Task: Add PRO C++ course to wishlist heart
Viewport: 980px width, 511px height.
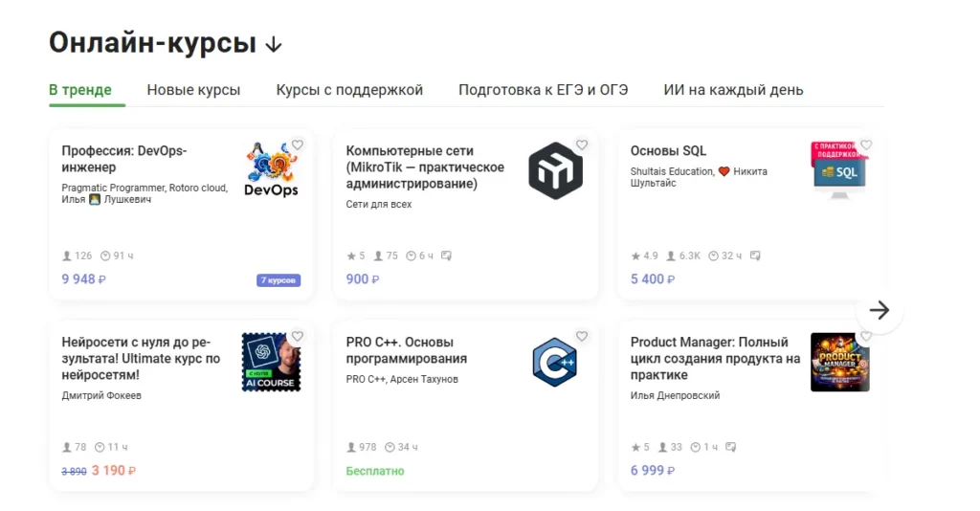Action: pyautogui.click(x=582, y=337)
